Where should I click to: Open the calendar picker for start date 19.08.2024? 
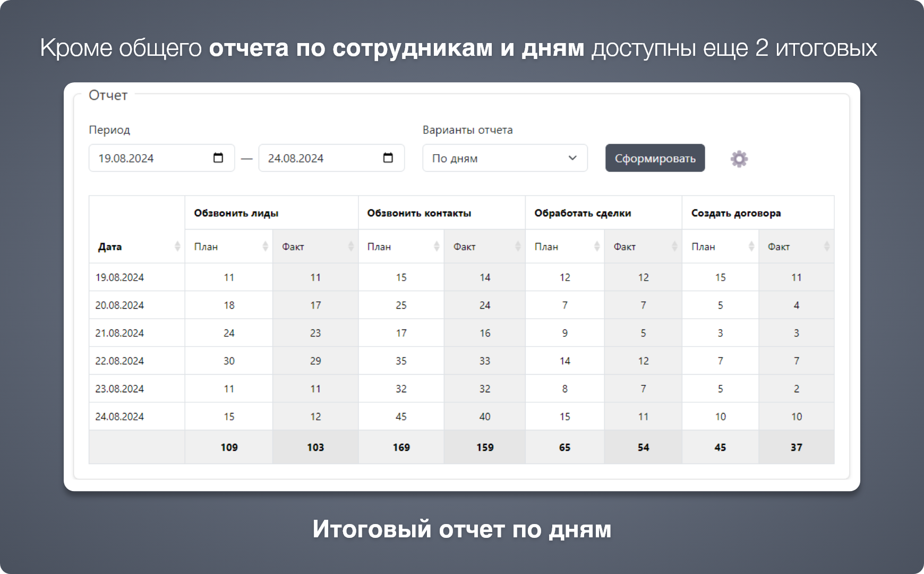coord(218,158)
